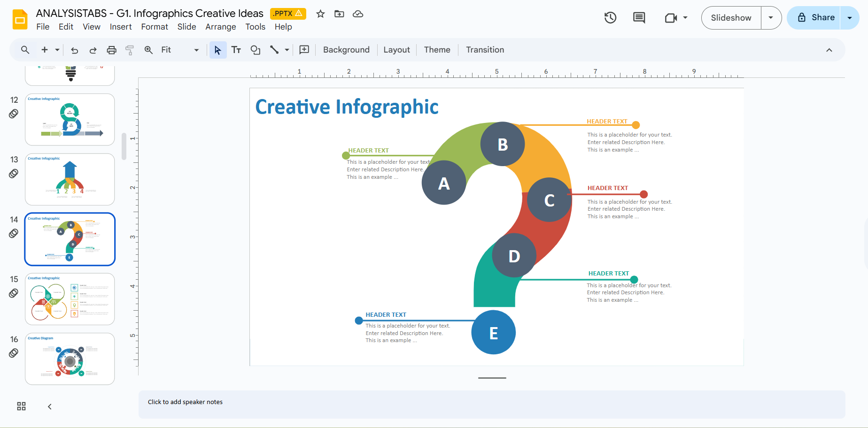Hide the menus with the chevron
This screenshot has width=868, height=428.
tap(829, 50)
